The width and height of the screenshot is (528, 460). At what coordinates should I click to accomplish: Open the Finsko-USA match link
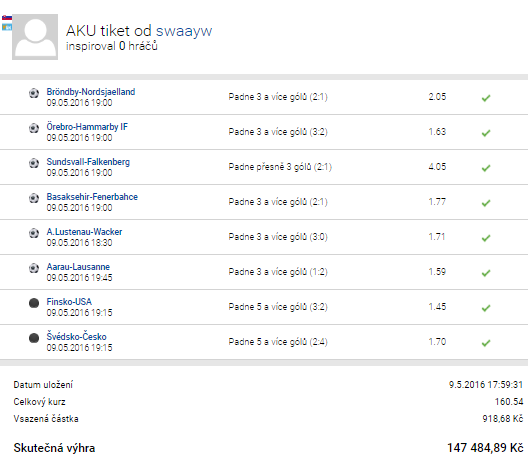click(x=69, y=301)
